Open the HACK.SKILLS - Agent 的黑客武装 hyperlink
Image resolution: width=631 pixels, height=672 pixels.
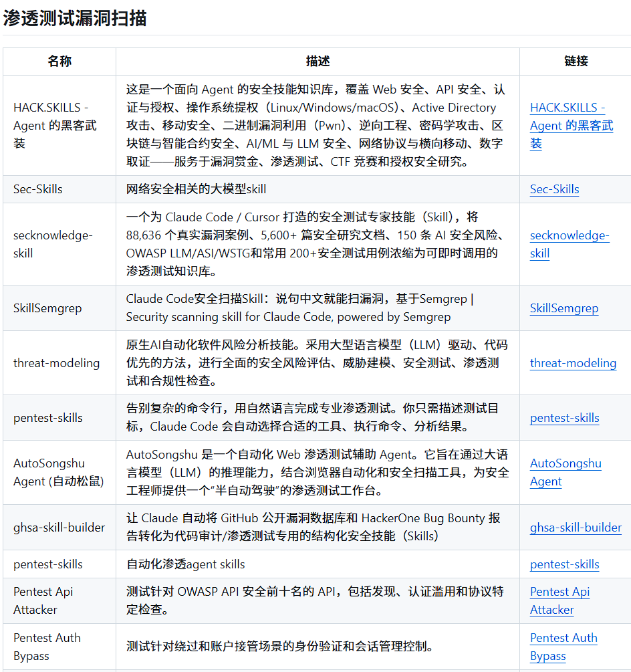[572, 125]
